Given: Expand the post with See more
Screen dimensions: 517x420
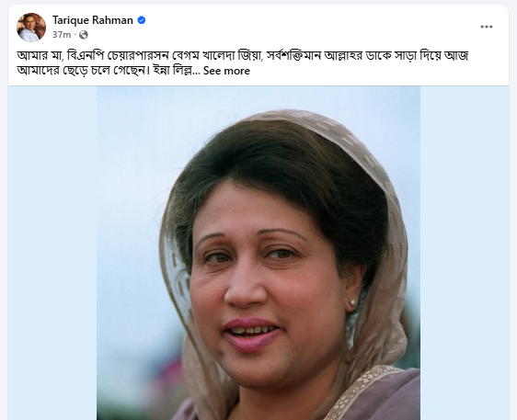Looking at the screenshot, I should click(226, 71).
